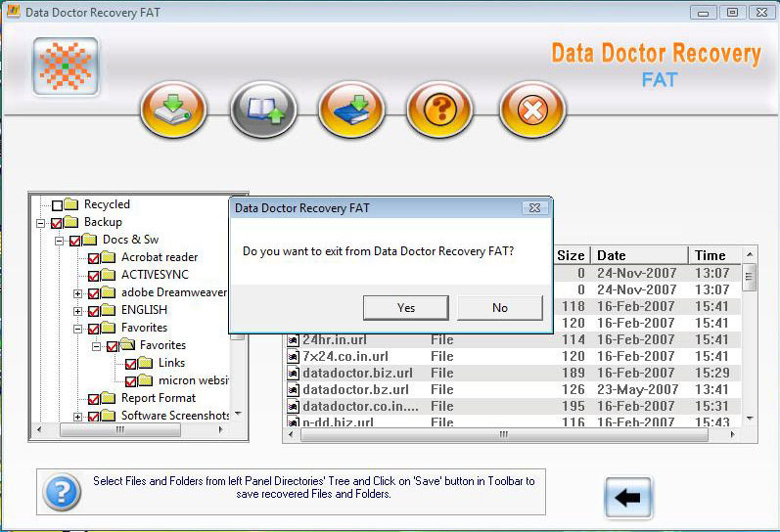
Task: Click the orange X exit toolbar button
Action: 532,109
